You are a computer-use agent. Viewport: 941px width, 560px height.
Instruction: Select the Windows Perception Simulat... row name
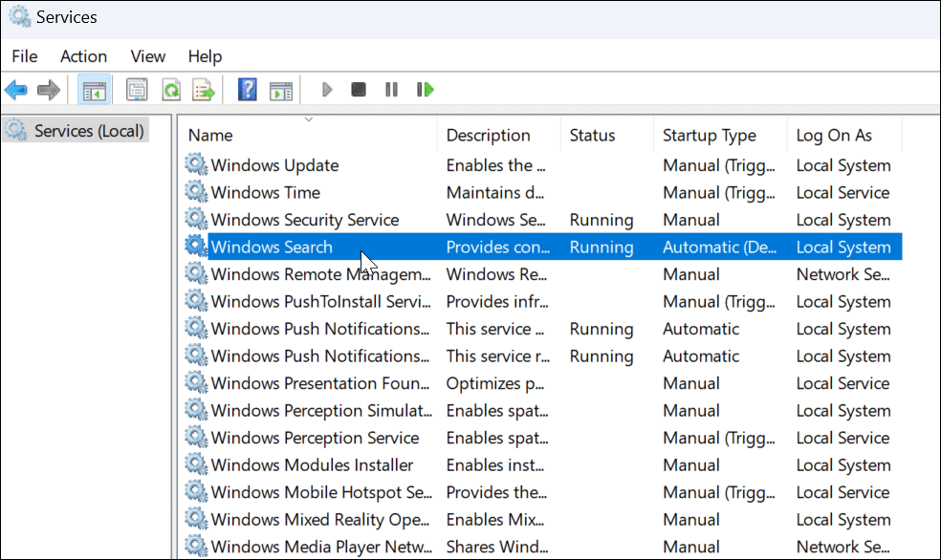tap(321, 411)
